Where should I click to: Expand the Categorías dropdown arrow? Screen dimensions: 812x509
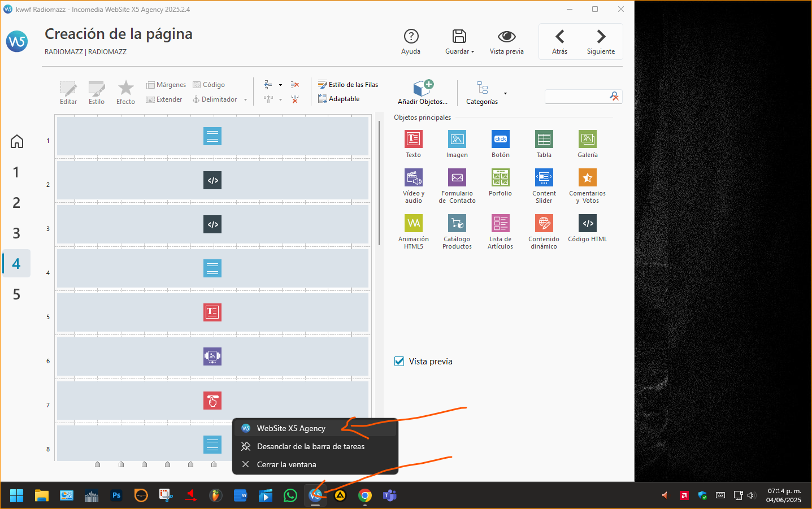point(505,93)
